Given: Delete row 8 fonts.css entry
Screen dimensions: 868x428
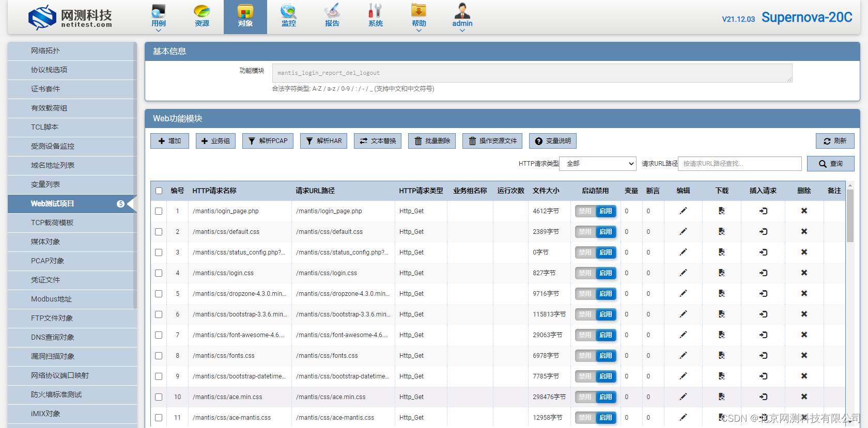Looking at the screenshot, I should pyautogui.click(x=804, y=355).
